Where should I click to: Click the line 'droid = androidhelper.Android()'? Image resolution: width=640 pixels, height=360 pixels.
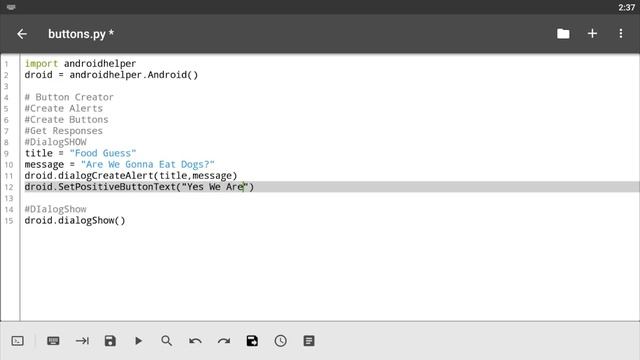tap(111, 75)
